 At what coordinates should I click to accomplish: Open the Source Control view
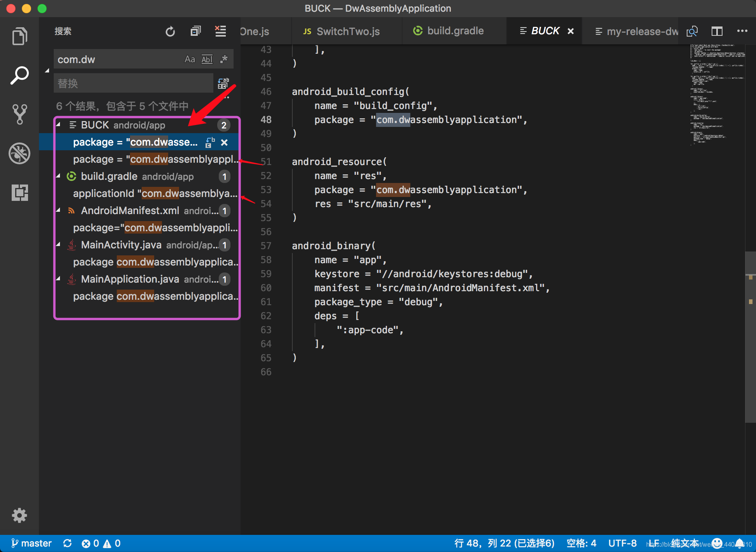click(19, 114)
